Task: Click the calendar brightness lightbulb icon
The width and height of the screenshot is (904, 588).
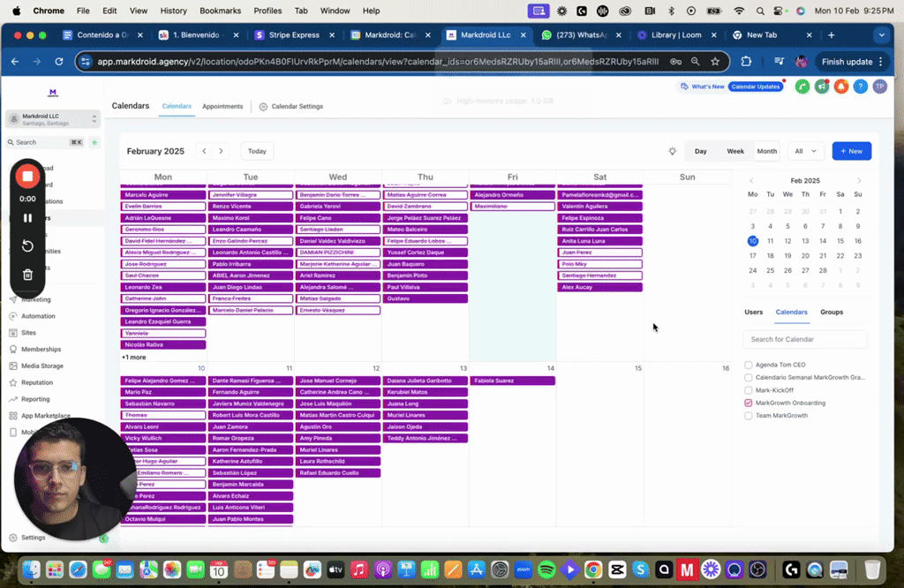Action: click(672, 151)
